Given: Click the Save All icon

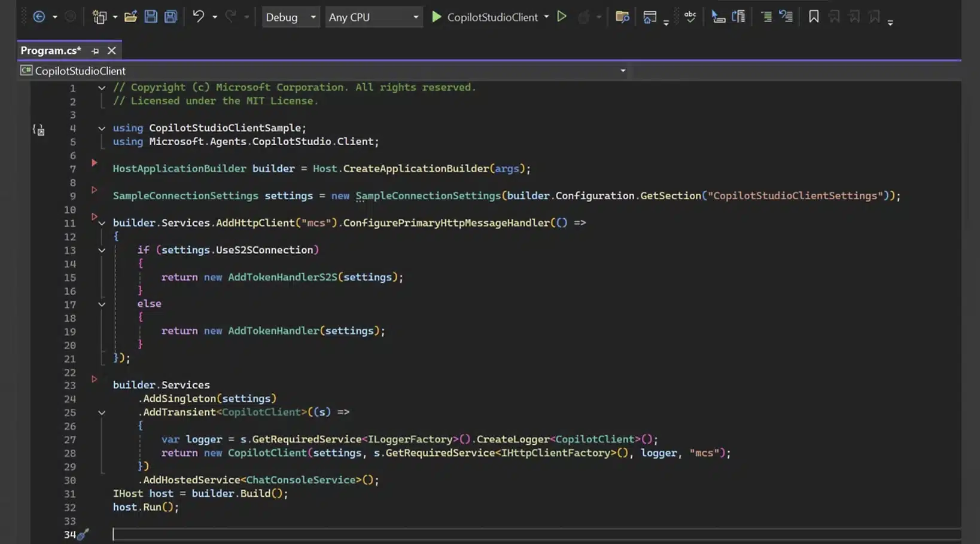Looking at the screenshot, I should pyautogui.click(x=171, y=17).
